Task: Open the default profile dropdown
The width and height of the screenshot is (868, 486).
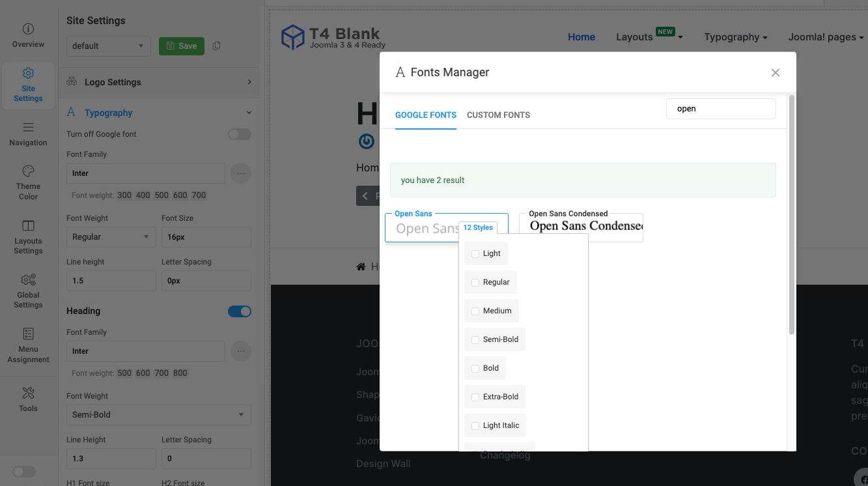Action: click(x=109, y=46)
